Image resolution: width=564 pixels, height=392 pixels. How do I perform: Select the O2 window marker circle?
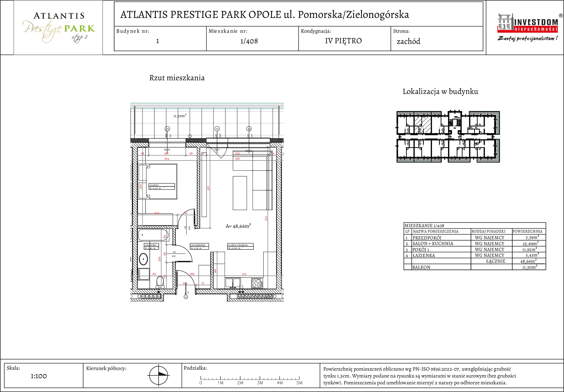tap(249, 129)
